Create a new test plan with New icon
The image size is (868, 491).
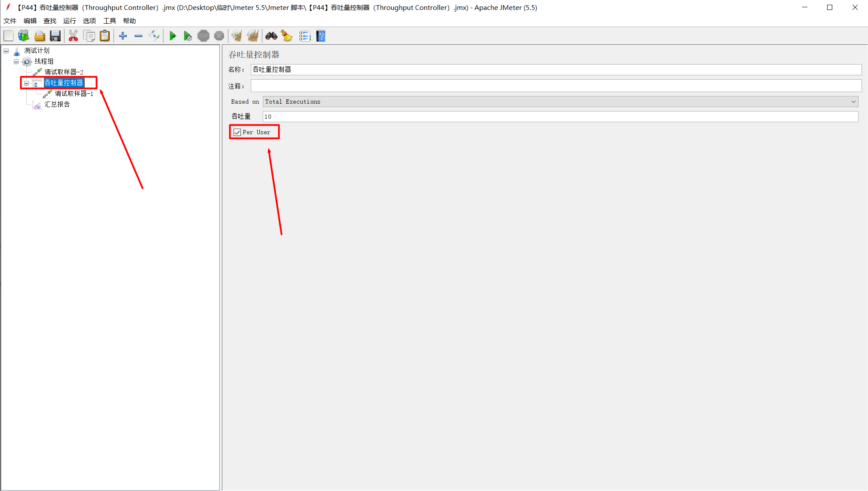9,36
